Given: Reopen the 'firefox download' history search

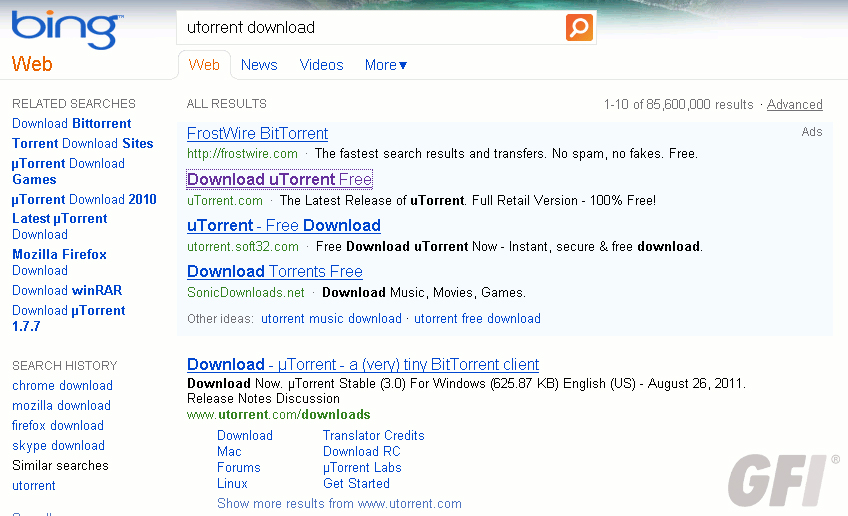Looking at the screenshot, I should pos(58,426).
